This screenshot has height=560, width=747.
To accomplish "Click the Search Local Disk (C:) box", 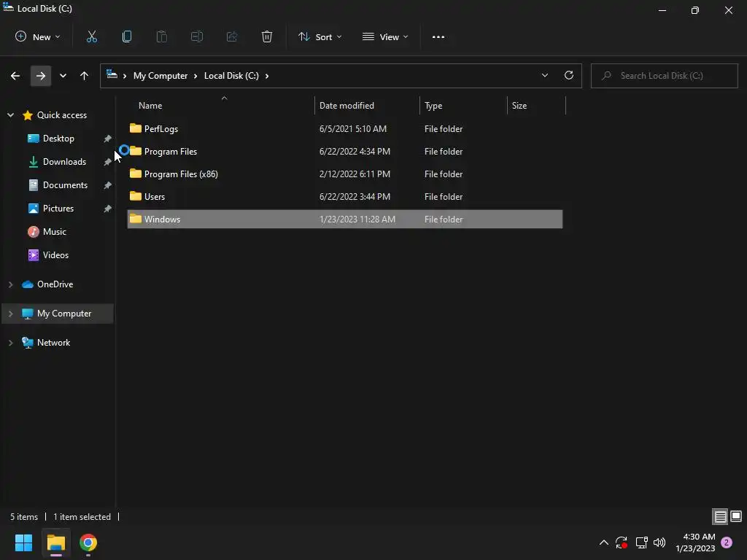I will pos(664,76).
